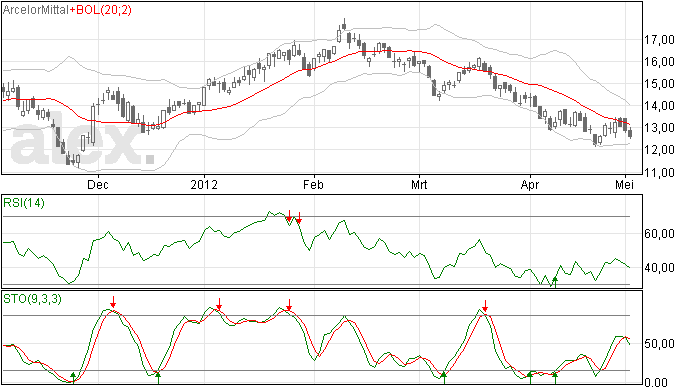Image resolution: width=690 pixels, height=387 pixels.
Task: Click the 2012 date axis label
Action: 204,184
